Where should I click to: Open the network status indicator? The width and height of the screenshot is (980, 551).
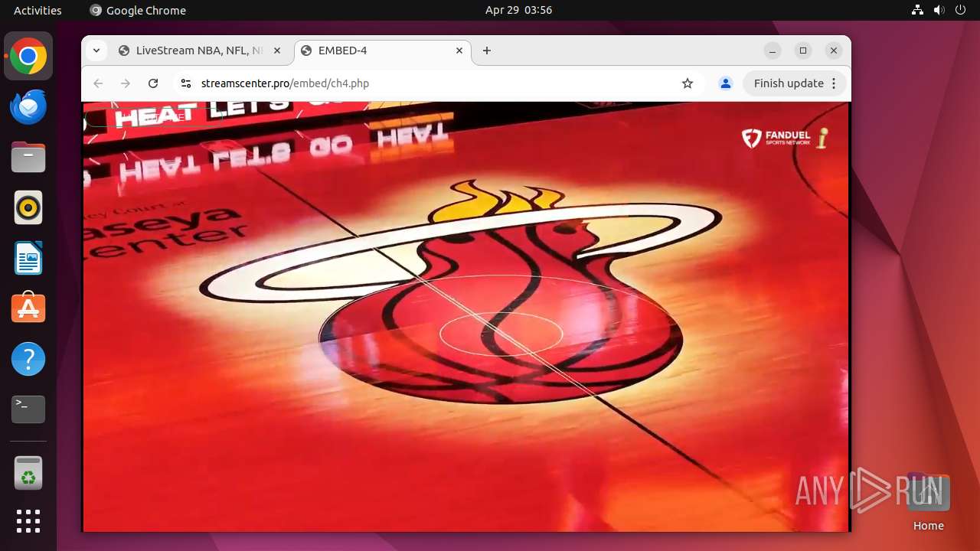(x=917, y=10)
